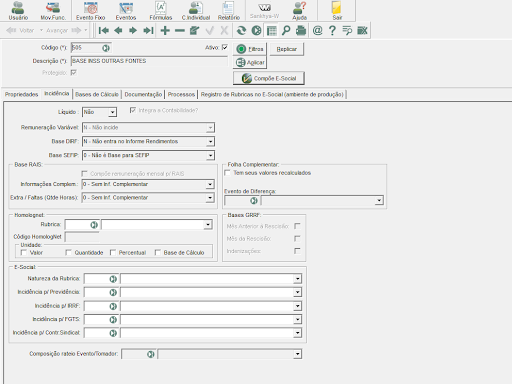
Task: Expand Incidência p/ IRRF dropdown
Action: 297,306
